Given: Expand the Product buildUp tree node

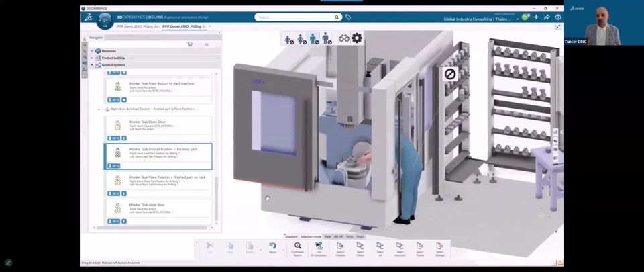Looking at the screenshot, I should click(x=92, y=58).
